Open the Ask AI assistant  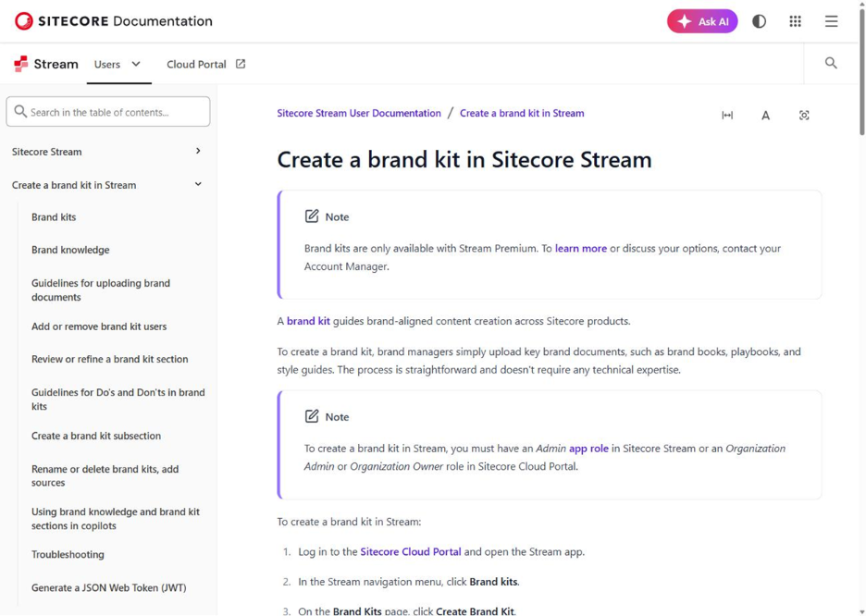(702, 21)
